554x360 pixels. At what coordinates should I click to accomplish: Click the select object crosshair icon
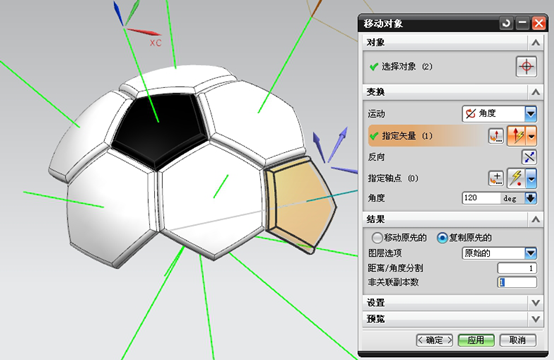526,66
